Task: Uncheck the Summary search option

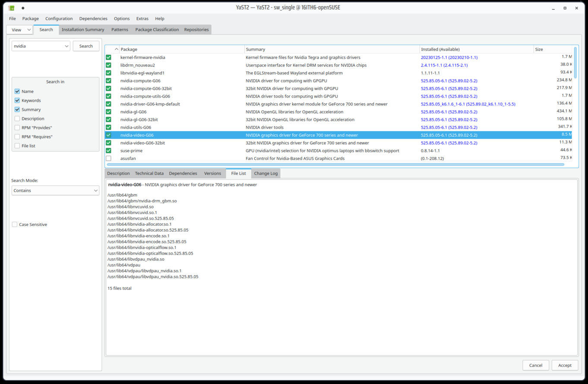Action: pos(17,110)
